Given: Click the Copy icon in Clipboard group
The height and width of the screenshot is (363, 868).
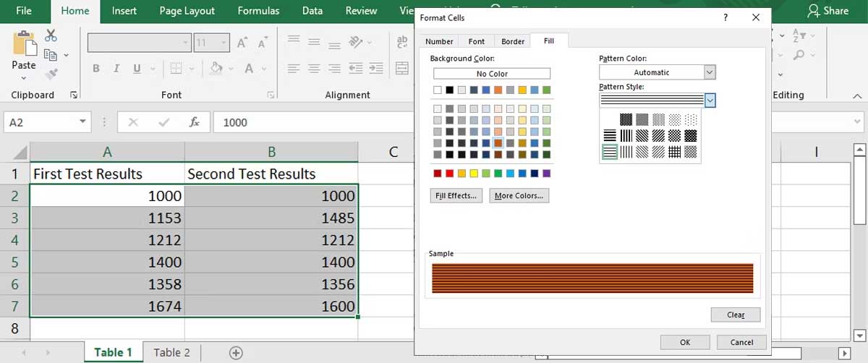Looking at the screenshot, I should click(50, 55).
